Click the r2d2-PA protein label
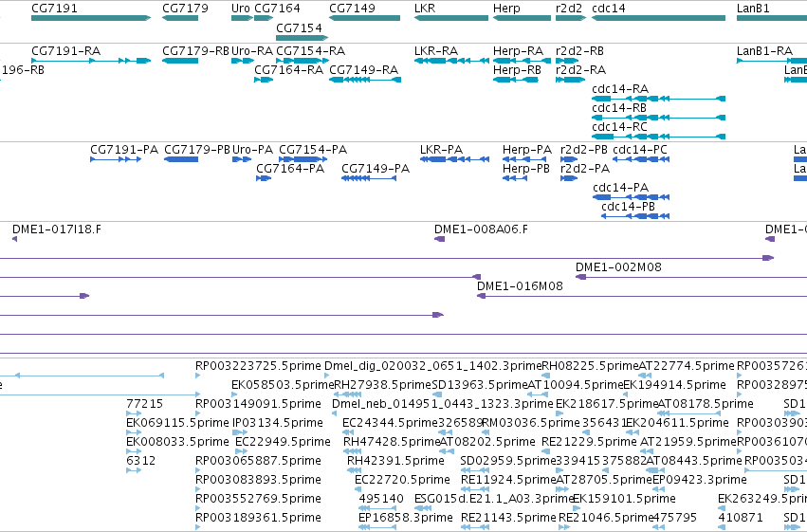 tap(585, 169)
